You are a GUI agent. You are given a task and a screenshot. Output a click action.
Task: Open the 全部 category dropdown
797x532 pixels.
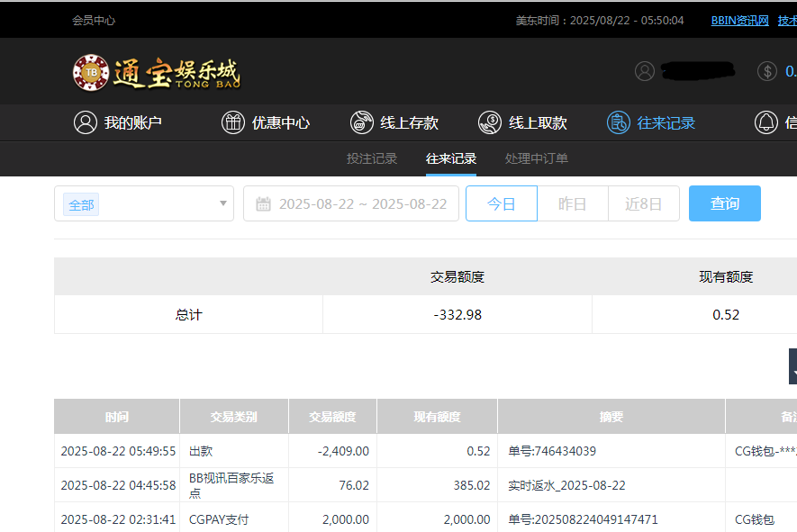coord(144,203)
